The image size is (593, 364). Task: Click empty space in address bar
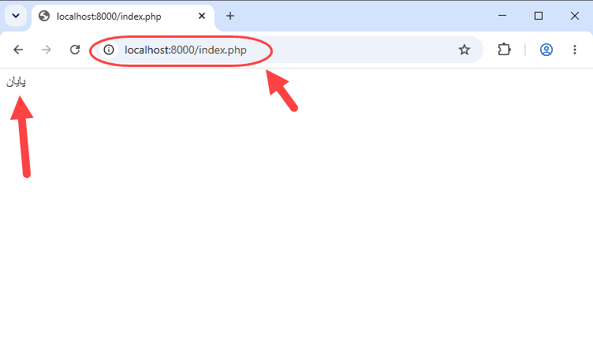[360, 50]
